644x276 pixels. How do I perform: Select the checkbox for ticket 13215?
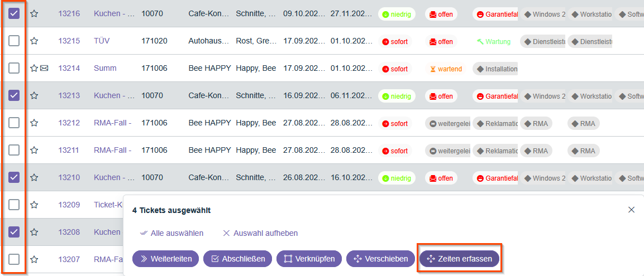[14, 41]
